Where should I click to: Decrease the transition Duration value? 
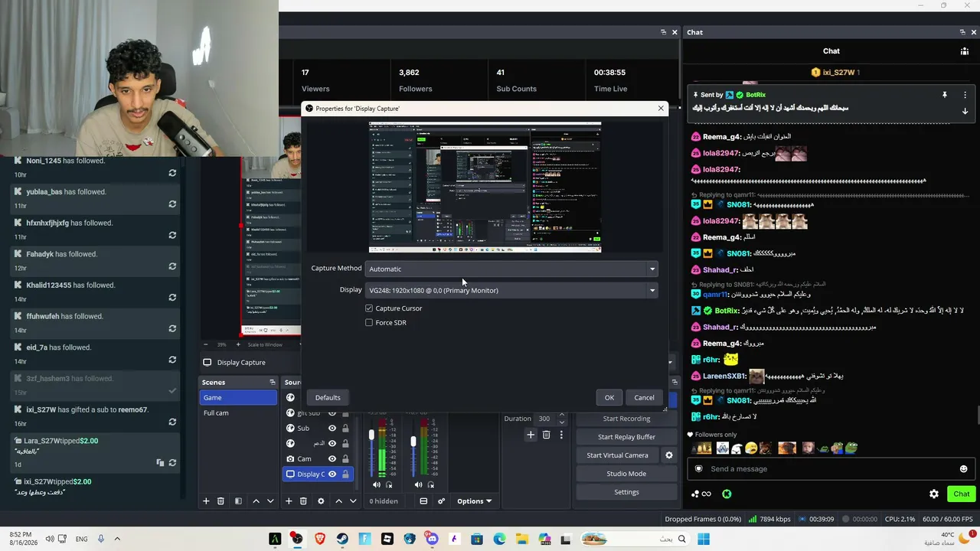coord(562,422)
